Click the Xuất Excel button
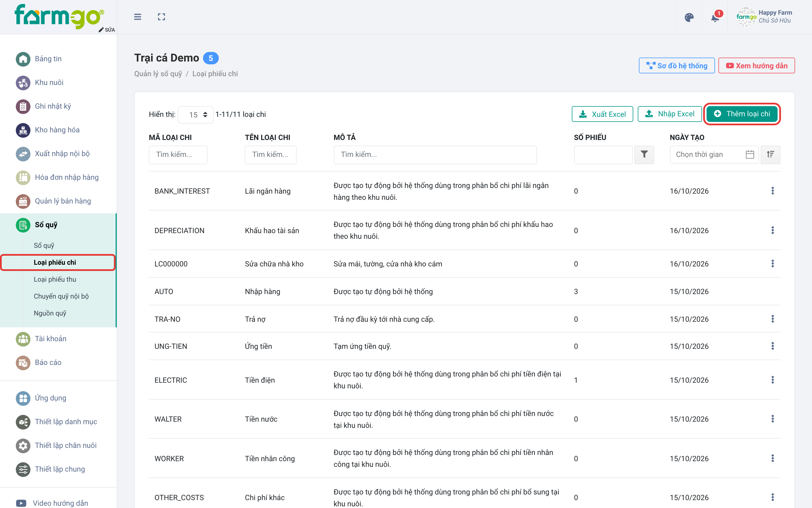This screenshot has height=508, width=812. point(602,114)
